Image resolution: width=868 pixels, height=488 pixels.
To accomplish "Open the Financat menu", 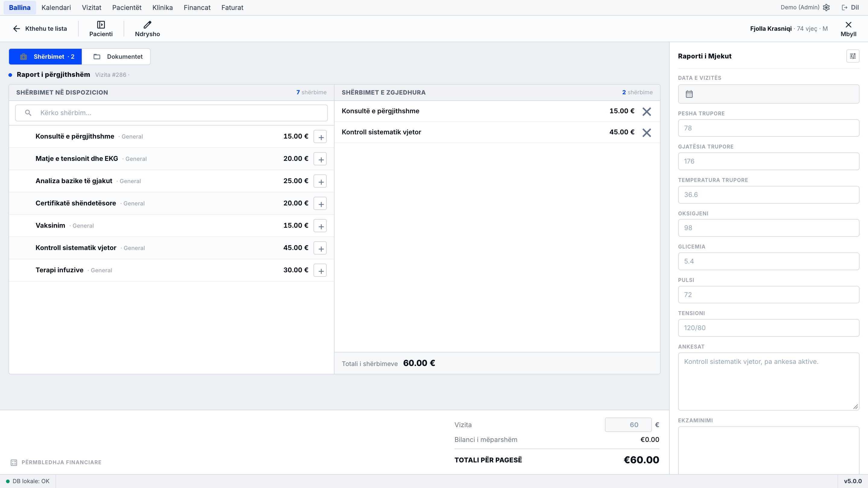I will pyautogui.click(x=197, y=8).
